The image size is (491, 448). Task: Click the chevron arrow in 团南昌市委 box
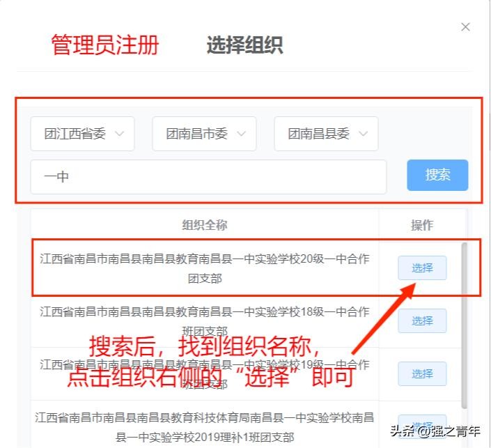click(241, 134)
